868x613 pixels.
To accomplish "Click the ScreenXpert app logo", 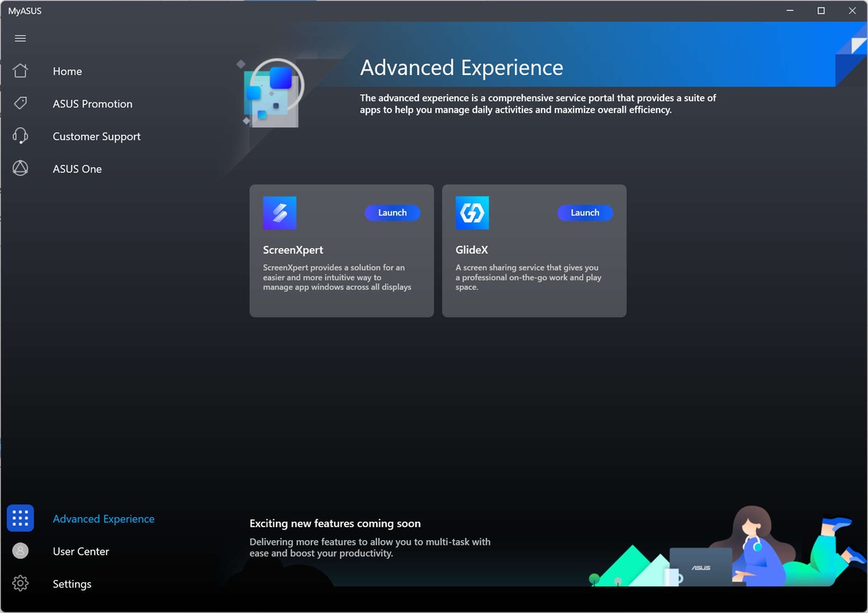I will coord(280,213).
